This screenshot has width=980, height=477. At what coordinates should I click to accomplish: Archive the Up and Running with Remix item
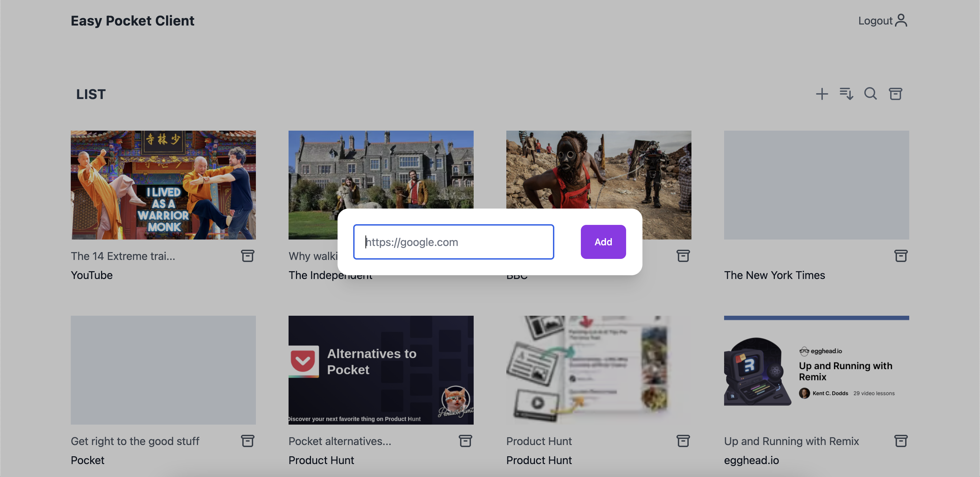tap(901, 441)
